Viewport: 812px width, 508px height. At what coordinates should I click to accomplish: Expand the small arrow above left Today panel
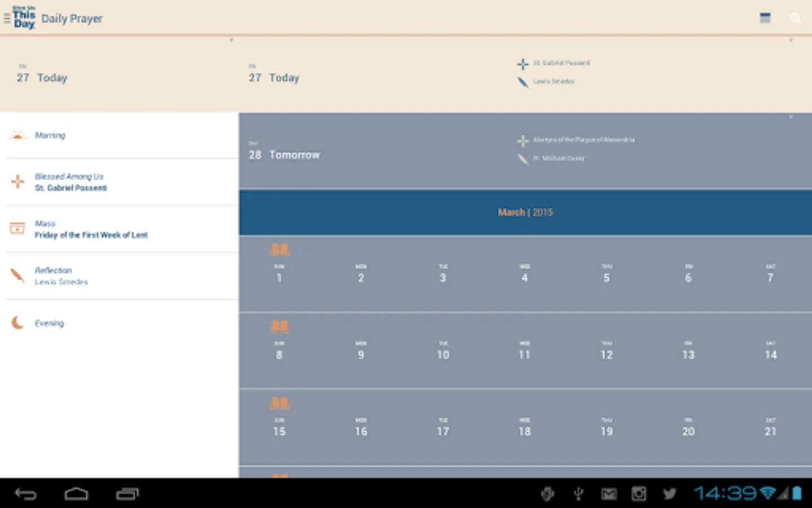(x=231, y=40)
